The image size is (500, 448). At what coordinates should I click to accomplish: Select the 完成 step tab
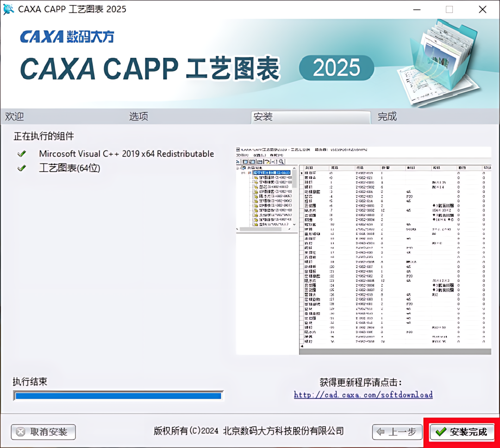(x=387, y=116)
